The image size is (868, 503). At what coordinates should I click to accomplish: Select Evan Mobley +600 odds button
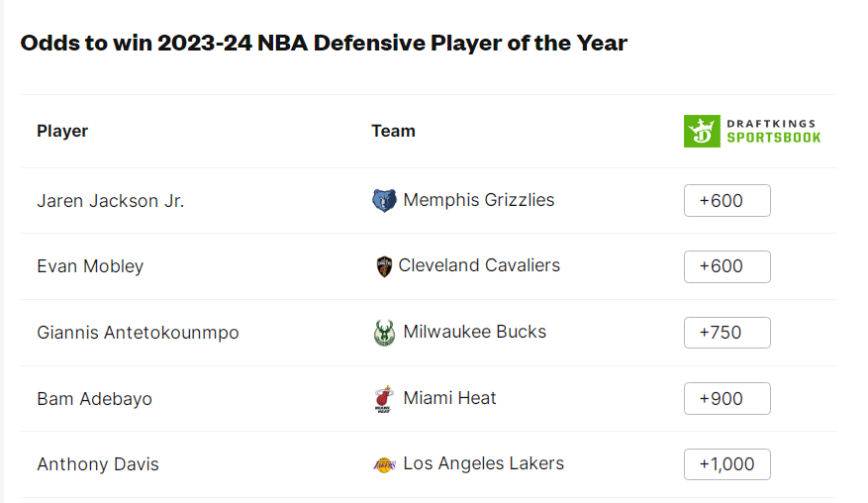[726, 266]
